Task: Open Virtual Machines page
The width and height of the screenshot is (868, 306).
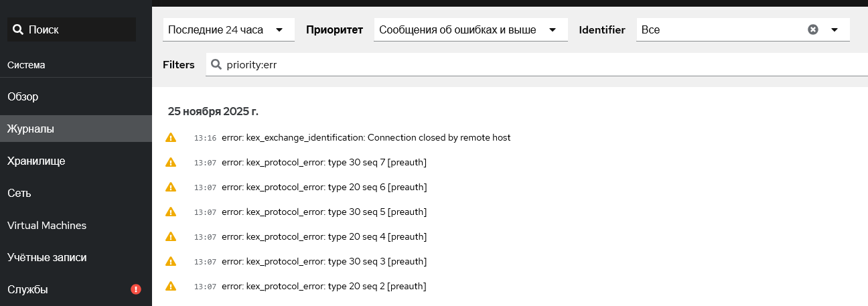Action: [x=47, y=225]
